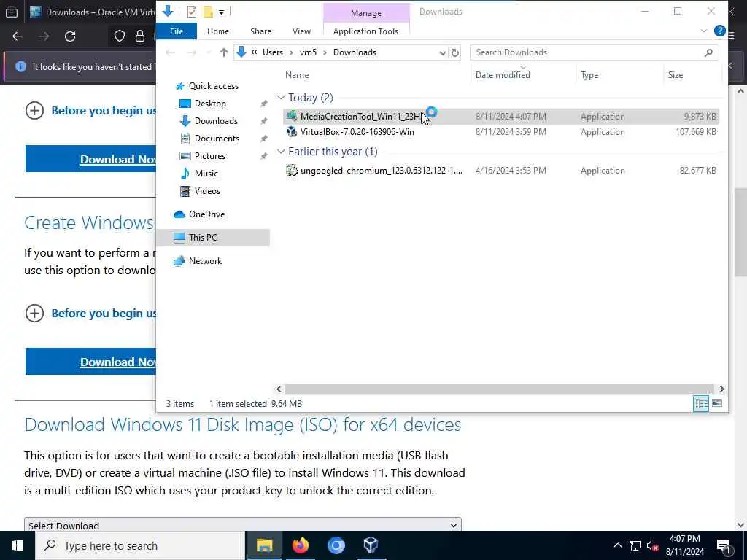Screen dimensions: 747x560
Task: Click the New folder icon in the title bar
Action: click(208, 12)
